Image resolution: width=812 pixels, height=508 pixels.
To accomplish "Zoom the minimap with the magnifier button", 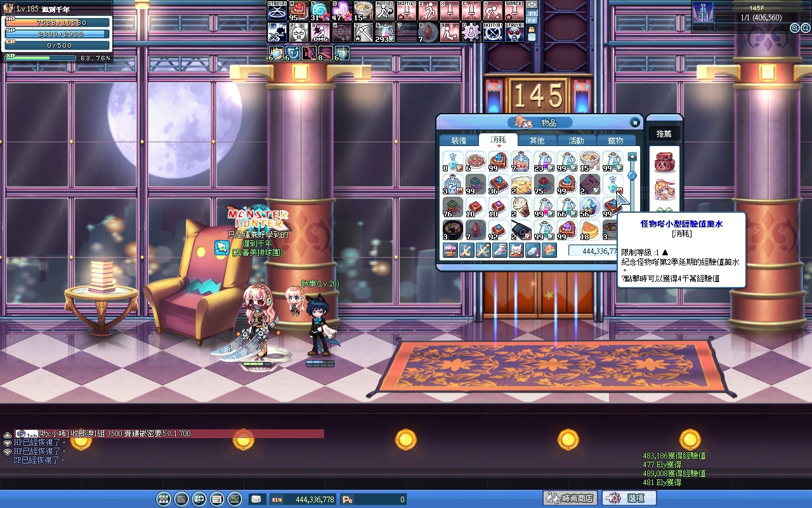I will (794, 28).
